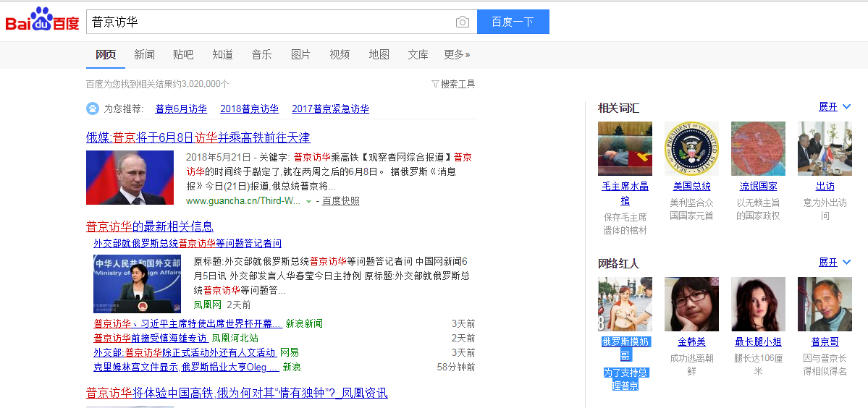
Task: Open the 贴吧 tab
Action: coord(183,55)
